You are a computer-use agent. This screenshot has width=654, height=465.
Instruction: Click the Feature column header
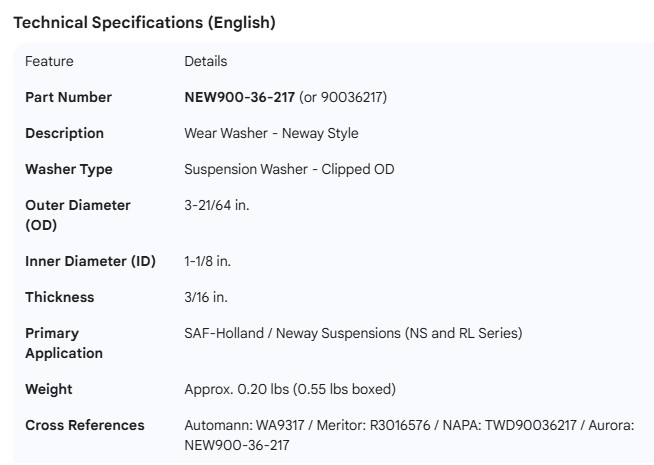tap(49, 61)
